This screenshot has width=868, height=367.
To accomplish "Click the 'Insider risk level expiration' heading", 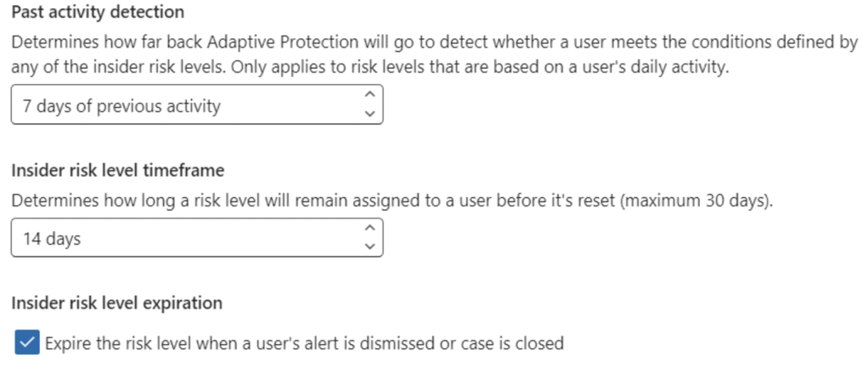I will [x=116, y=302].
